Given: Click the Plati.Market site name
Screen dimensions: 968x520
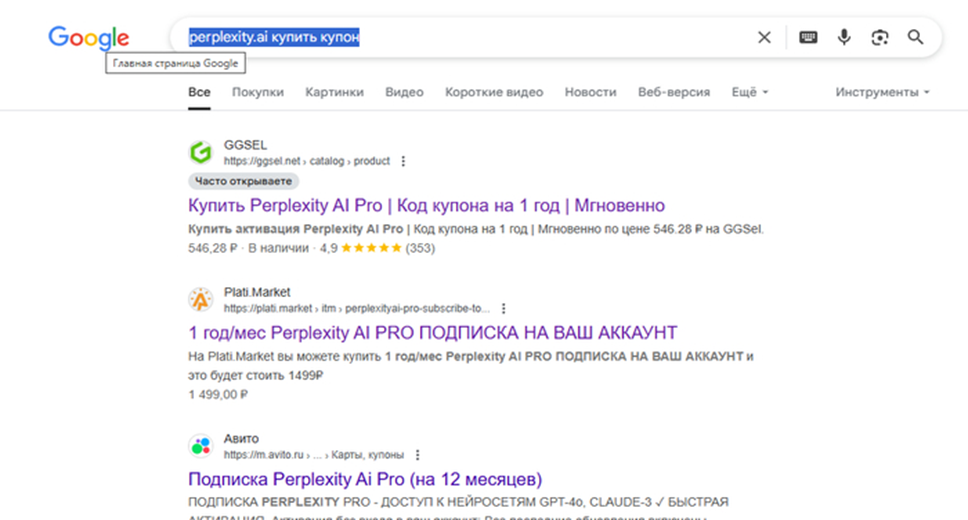Looking at the screenshot, I should tap(257, 292).
